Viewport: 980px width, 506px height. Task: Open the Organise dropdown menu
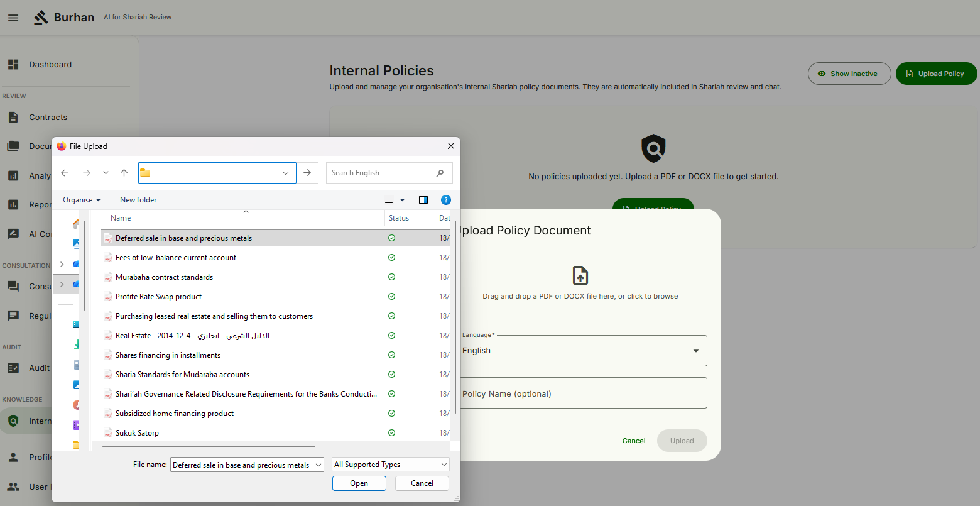[82, 200]
